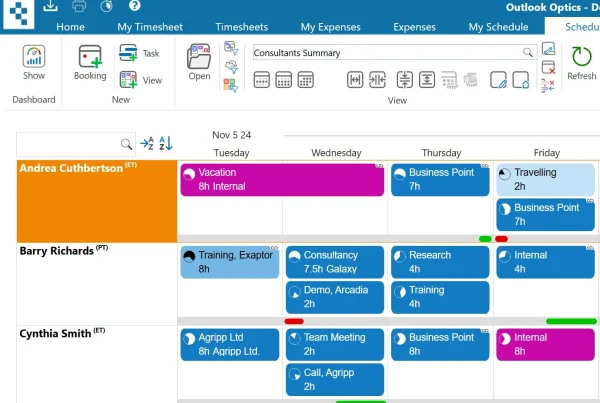This screenshot has height=403, width=600.
Task: Compress row height icon
Action: coord(404,80)
